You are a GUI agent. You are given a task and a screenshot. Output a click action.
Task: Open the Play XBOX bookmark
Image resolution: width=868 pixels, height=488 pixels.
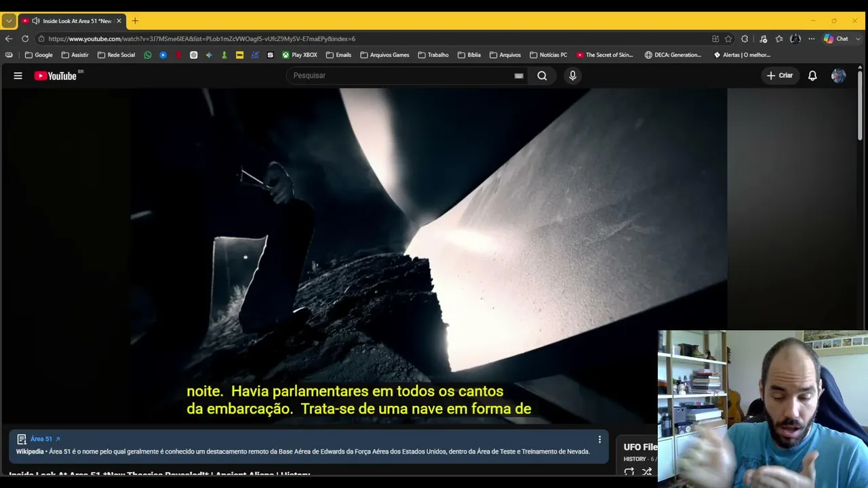[x=300, y=55]
